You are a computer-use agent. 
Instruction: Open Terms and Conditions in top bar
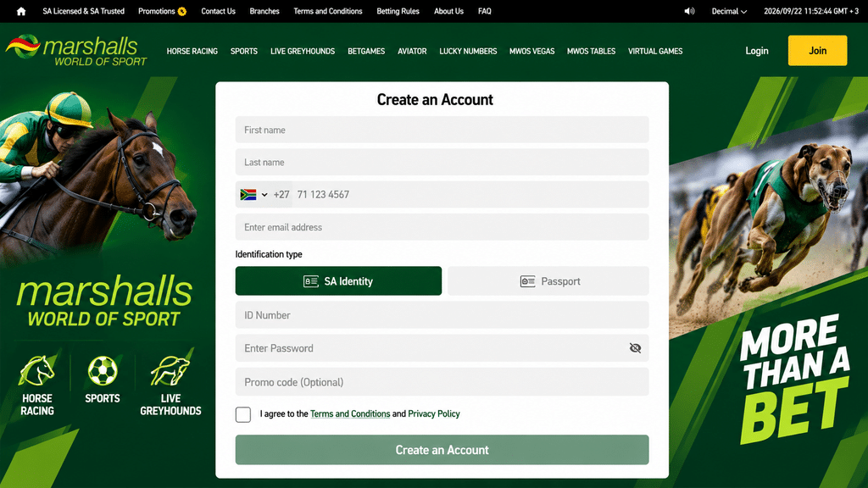328,11
